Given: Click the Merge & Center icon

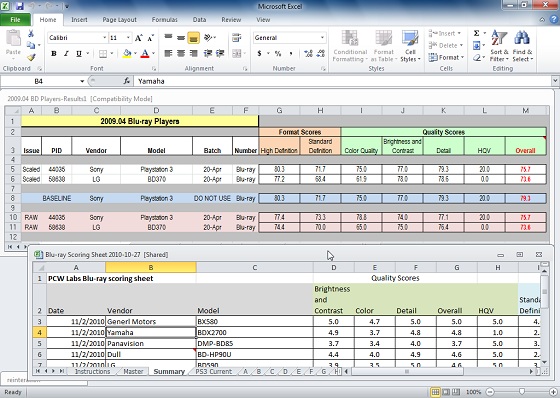Looking at the screenshot, I should (236, 54).
